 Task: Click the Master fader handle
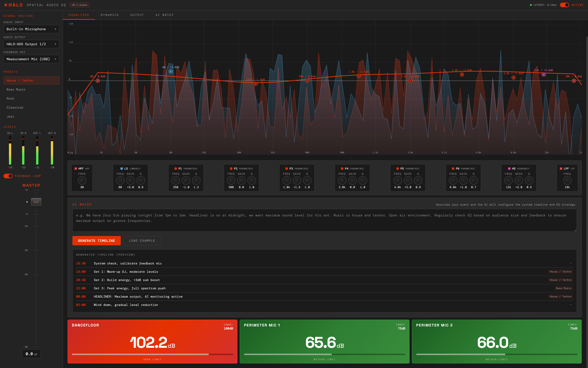tap(36, 202)
